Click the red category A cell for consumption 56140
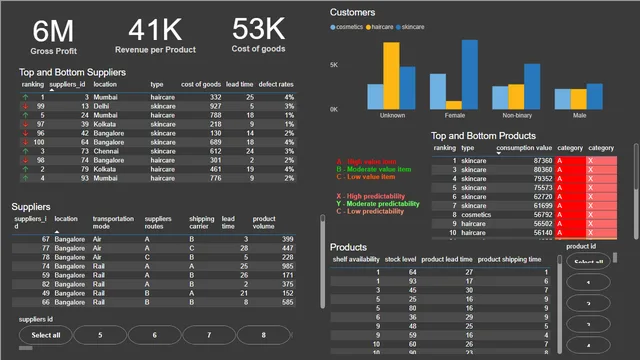The image size is (640, 360). (571, 233)
